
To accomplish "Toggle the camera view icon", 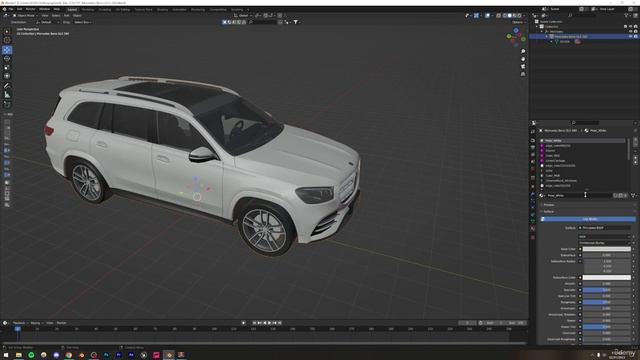I will click(523, 66).
